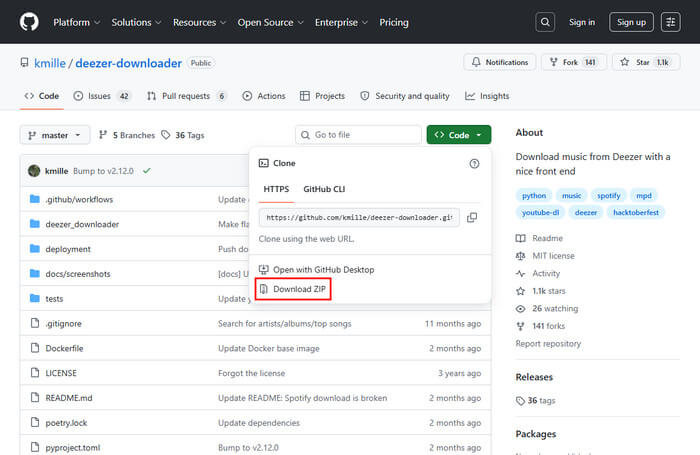
Task: Click the terminal icon beside Clone
Action: (x=263, y=163)
